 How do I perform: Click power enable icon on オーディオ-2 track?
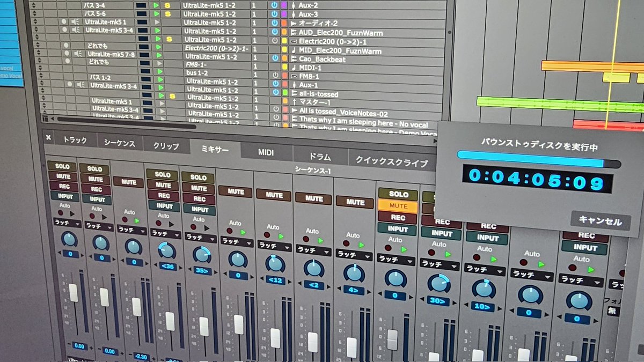coord(275,23)
